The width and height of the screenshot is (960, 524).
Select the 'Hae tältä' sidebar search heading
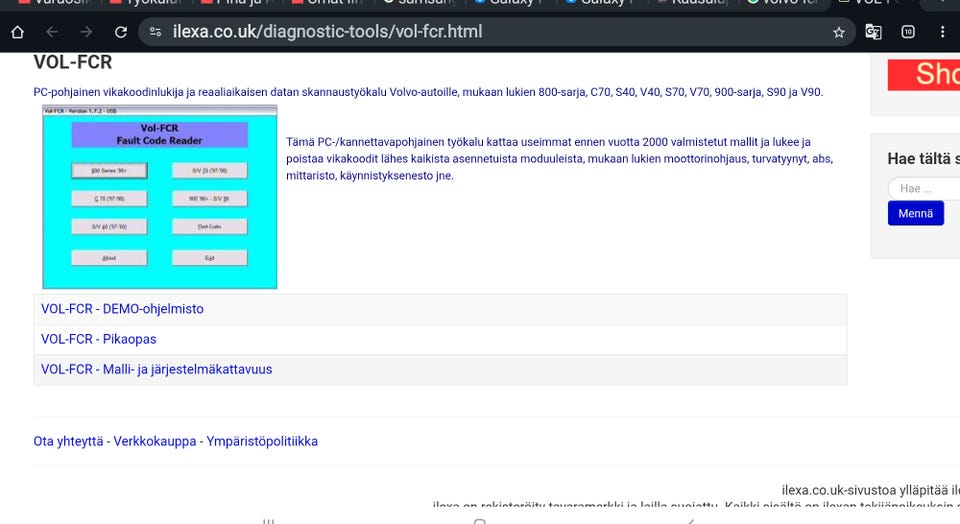[924, 159]
